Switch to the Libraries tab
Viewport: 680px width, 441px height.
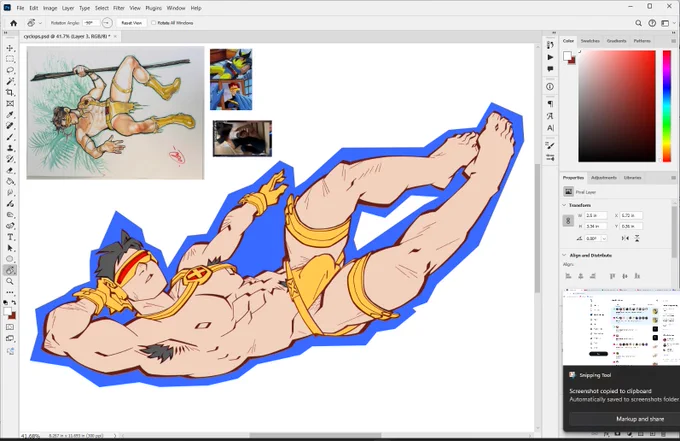pyautogui.click(x=632, y=178)
